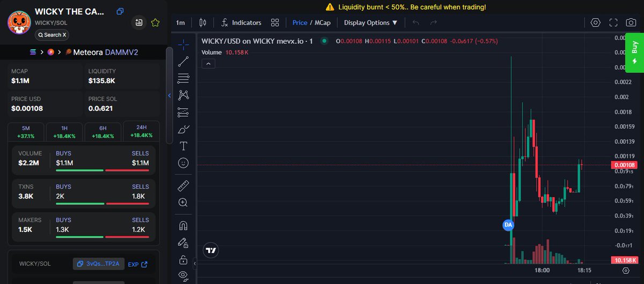Toggle hide all drawings eye icon
Screen dimensions: 644x284
(x=183, y=276)
